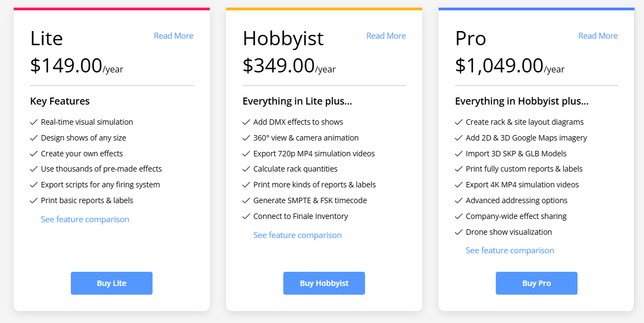Screen dimensions: 644x323
Task: Click checkmark next to Export 4K MP4
Action: point(459,185)
